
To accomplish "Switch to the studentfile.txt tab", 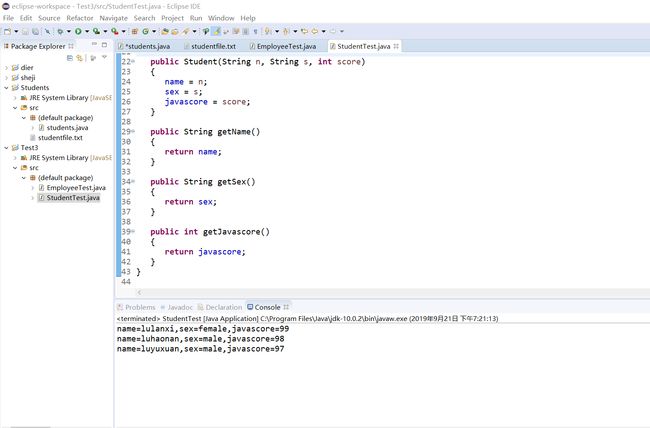I will click(x=213, y=46).
